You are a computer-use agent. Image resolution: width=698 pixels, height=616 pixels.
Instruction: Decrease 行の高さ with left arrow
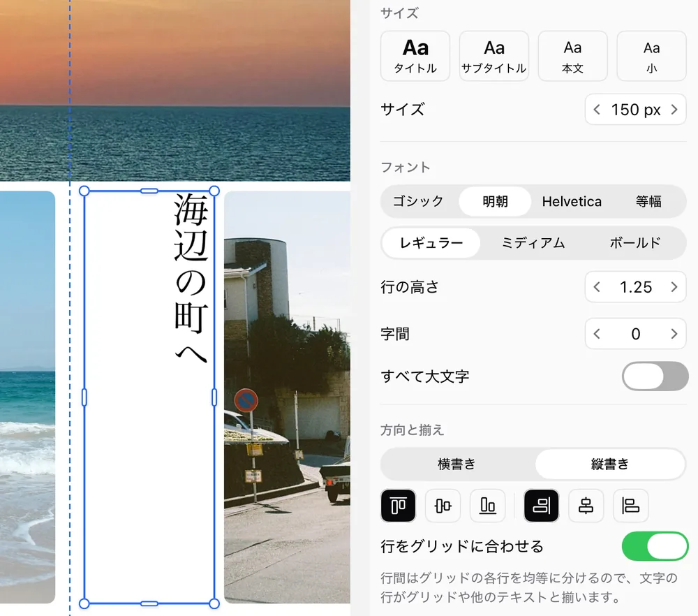coord(597,287)
